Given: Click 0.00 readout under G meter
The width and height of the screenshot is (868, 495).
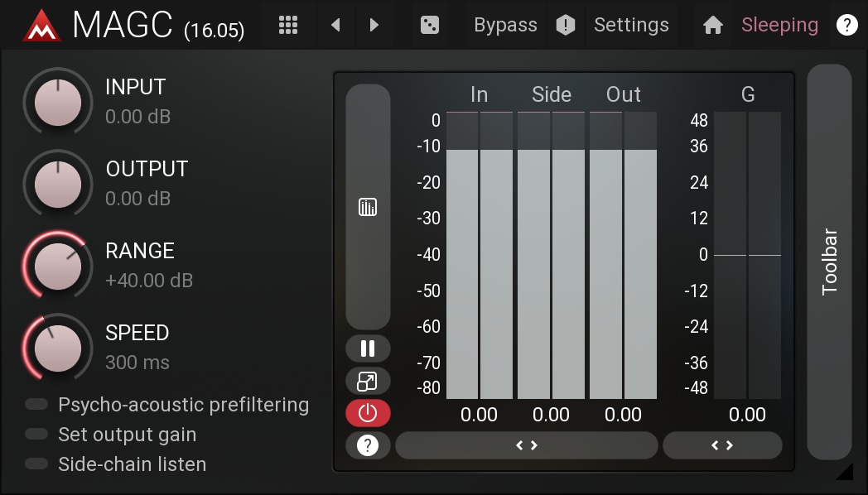Looking at the screenshot, I should point(747,415).
